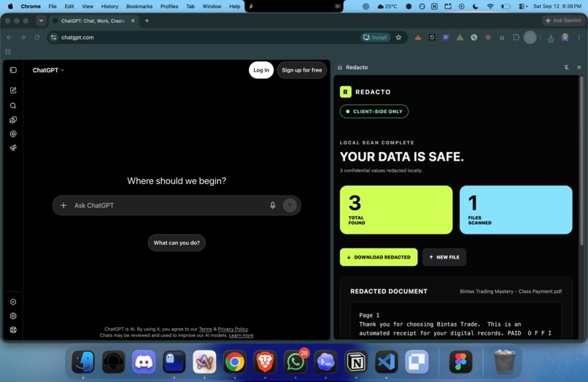
Task: Close the Redacto side panel
Action: (579, 67)
